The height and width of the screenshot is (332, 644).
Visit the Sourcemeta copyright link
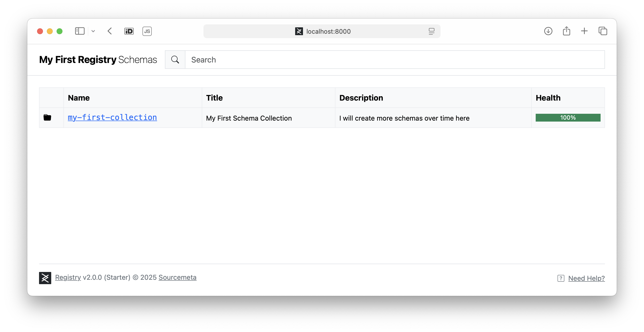[x=178, y=277]
